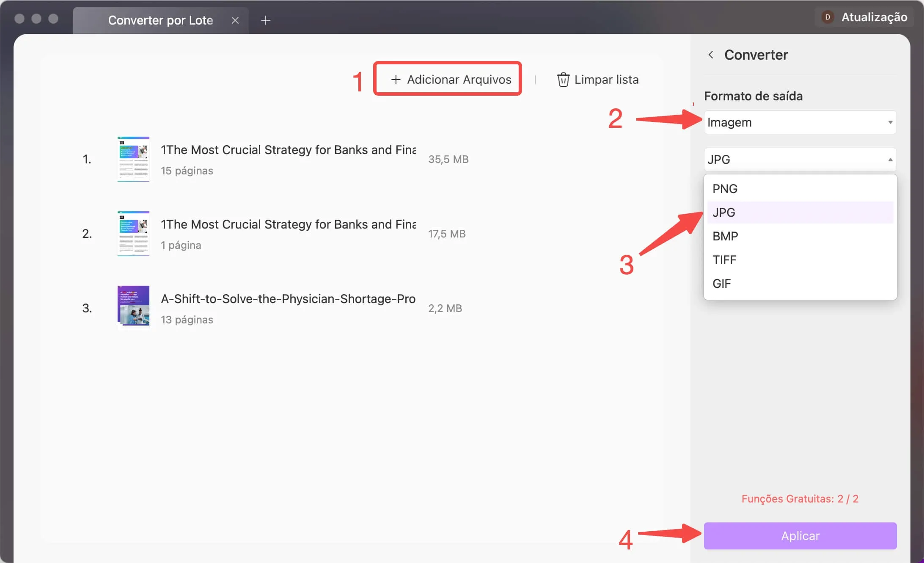
Task: Click the Aplicar button to convert
Action: (800, 536)
